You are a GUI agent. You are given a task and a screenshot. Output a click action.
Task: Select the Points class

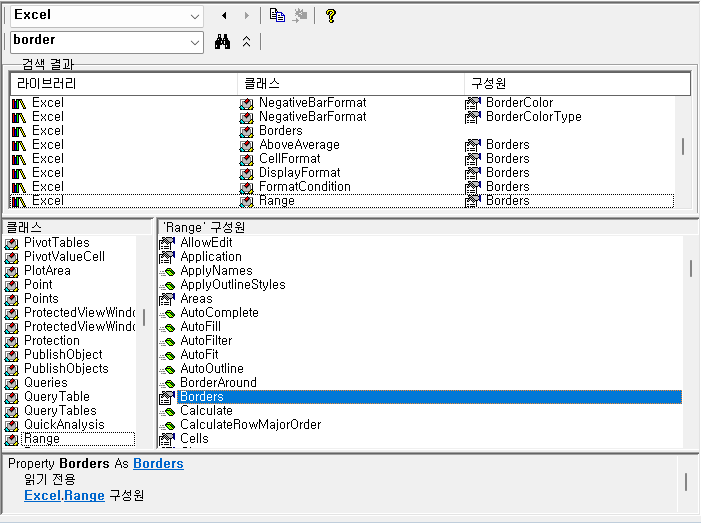click(41, 299)
